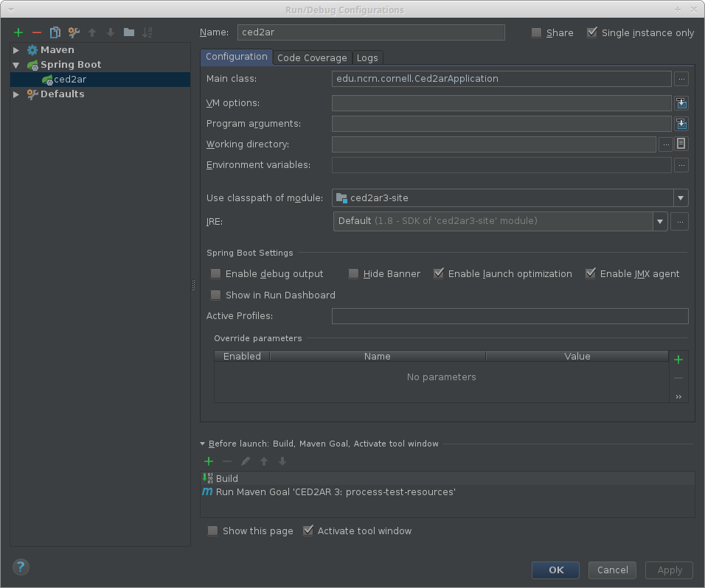Move Before launch task up arrow
The width and height of the screenshot is (705, 588).
[264, 461]
